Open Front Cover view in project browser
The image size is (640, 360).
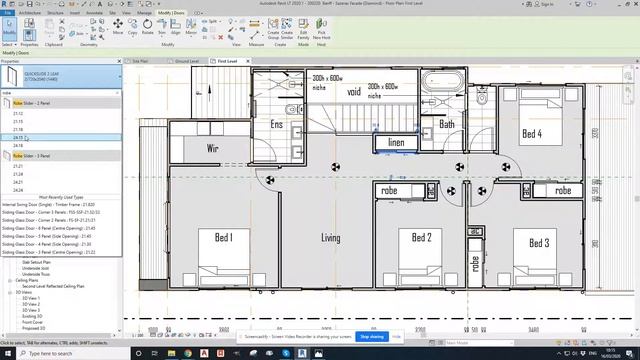[x=32, y=322]
